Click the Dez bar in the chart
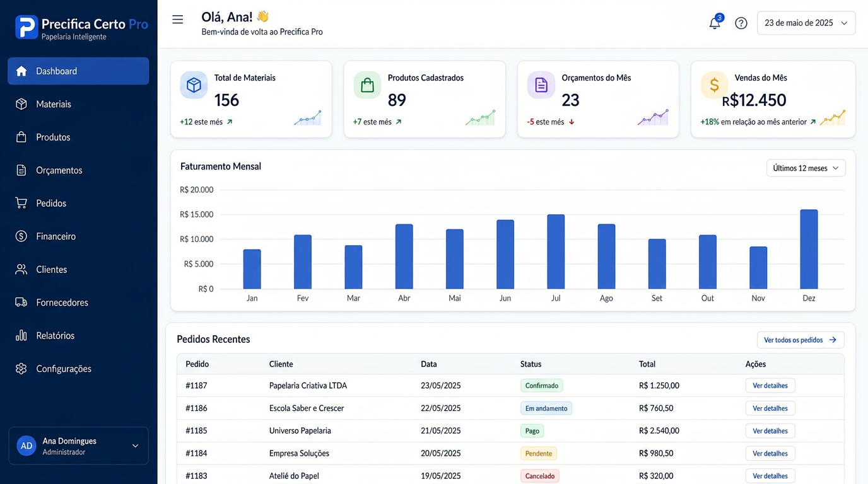 pos(809,250)
